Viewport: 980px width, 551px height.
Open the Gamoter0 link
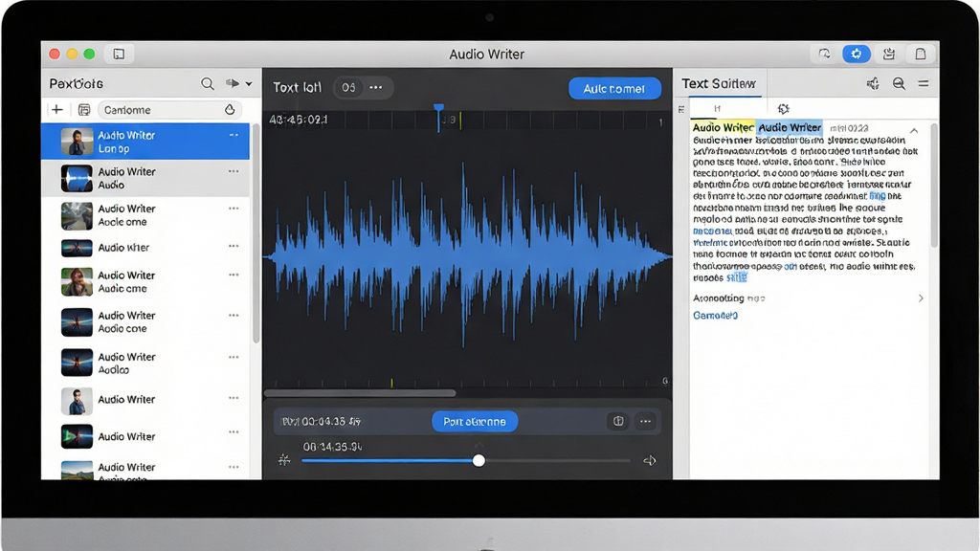tap(715, 316)
